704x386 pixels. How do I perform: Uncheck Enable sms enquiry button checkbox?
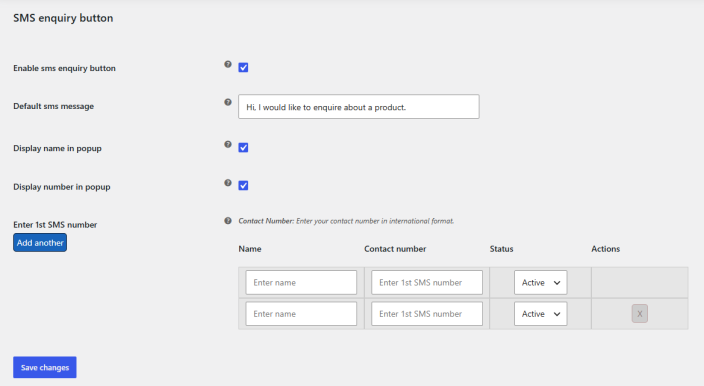(243, 68)
